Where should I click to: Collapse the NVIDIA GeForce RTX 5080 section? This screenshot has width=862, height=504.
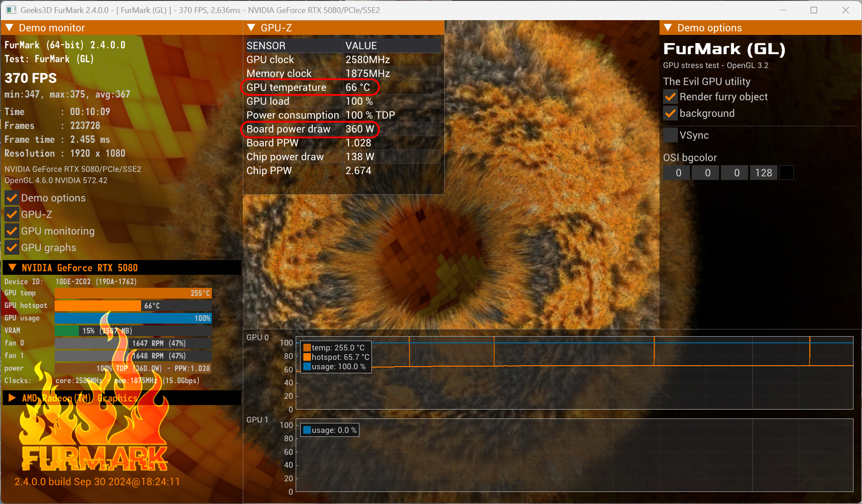click(x=13, y=268)
